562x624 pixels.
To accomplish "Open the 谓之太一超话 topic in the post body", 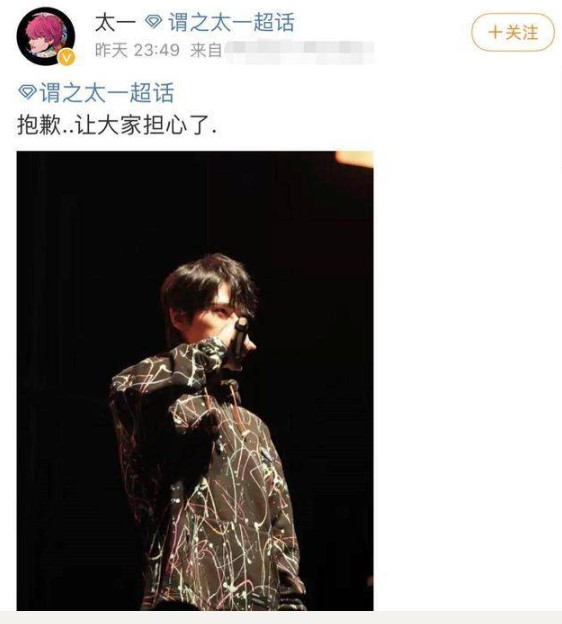I will click(107, 93).
